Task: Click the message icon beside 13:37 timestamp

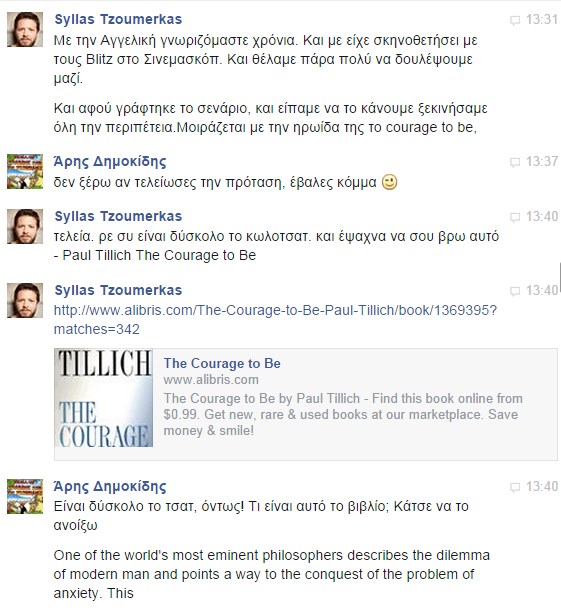Action: pos(515,162)
